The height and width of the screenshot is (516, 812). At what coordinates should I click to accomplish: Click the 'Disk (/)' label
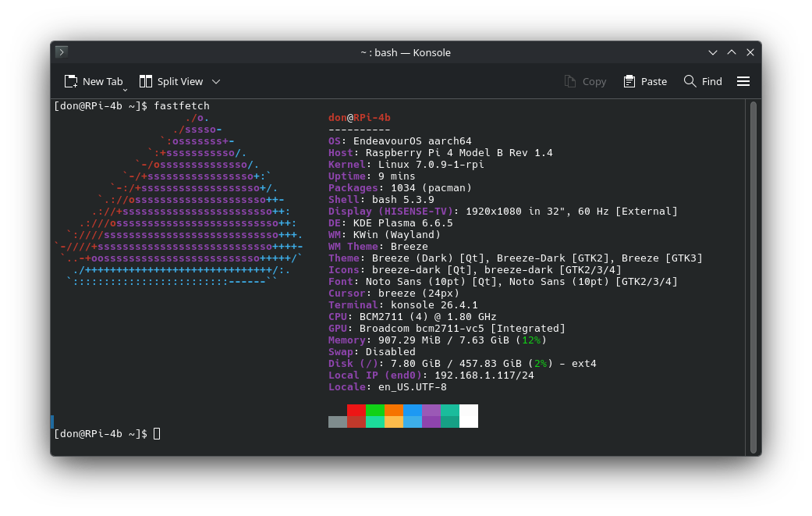pos(353,364)
